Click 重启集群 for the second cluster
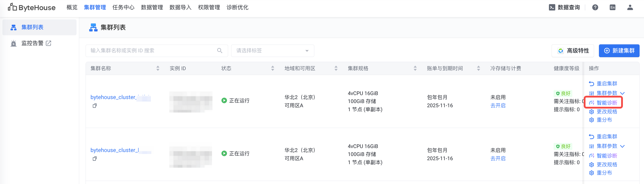Screen dimensions: 644x184 (x=607, y=137)
